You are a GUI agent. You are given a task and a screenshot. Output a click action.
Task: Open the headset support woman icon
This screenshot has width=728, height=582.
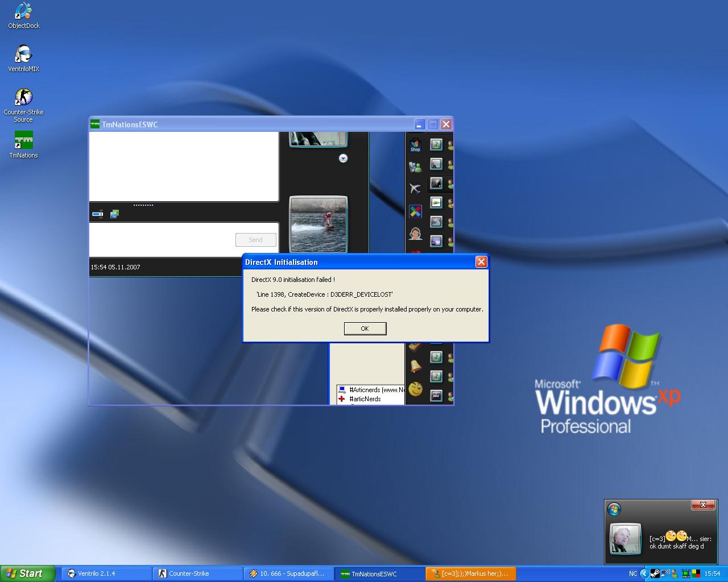pos(415,234)
